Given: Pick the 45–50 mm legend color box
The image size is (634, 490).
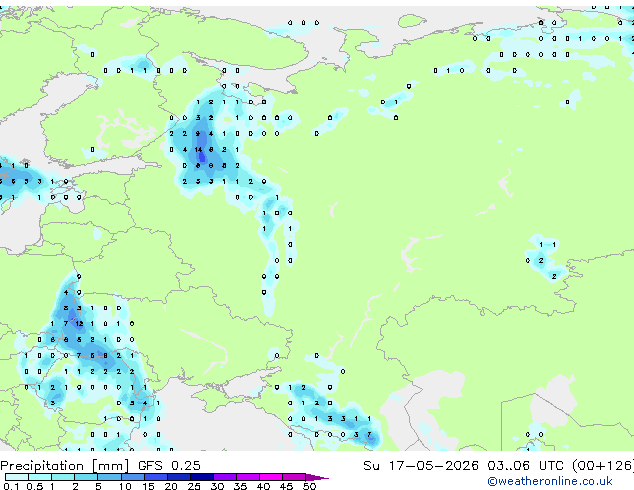Looking at the screenshot, I should (x=294, y=477).
